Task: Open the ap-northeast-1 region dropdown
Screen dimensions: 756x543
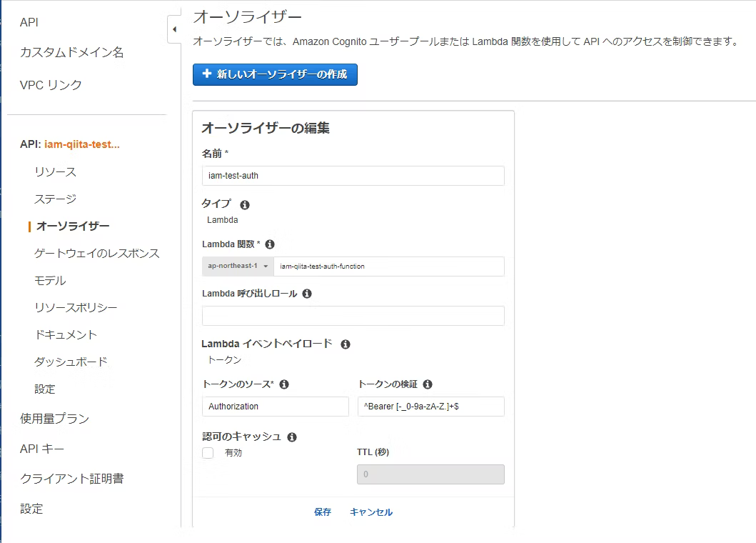Action: click(238, 266)
